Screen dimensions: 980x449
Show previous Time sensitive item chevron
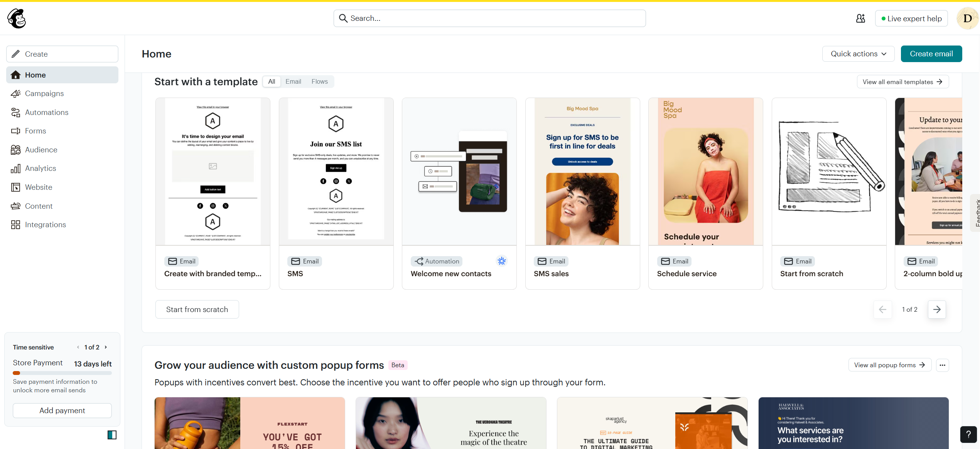coord(78,347)
